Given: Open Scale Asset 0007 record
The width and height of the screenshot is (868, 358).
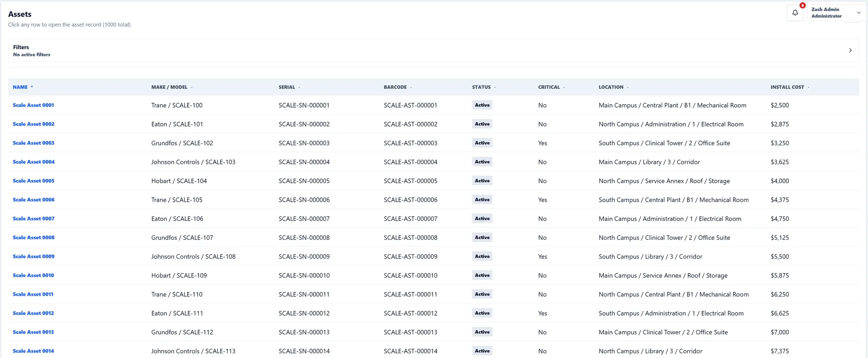Looking at the screenshot, I should tap(33, 219).
